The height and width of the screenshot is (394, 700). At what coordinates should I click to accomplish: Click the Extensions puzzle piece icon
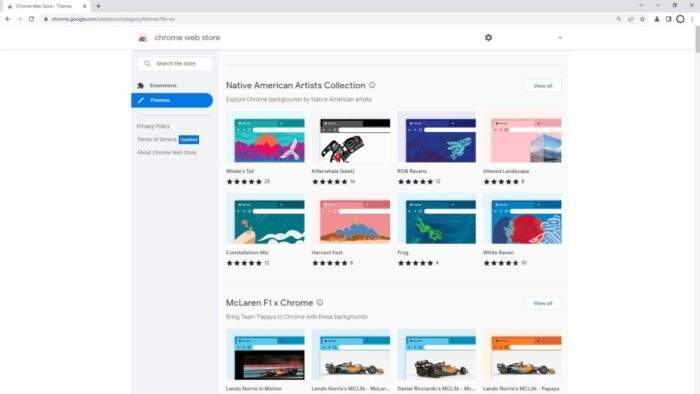pos(141,85)
